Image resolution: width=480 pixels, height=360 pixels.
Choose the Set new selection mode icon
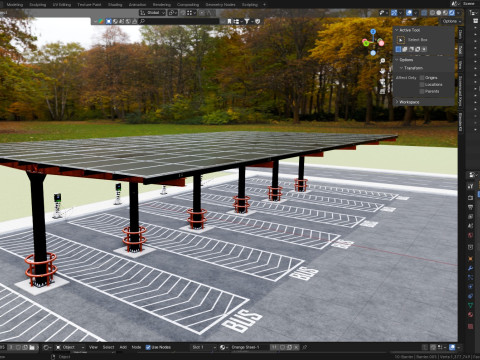pyautogui.click(x=398, y=49)
